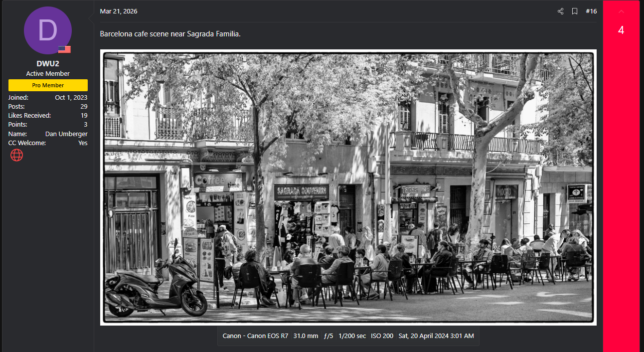Click the yellow Pro Member badge

[x=48, y=85]
